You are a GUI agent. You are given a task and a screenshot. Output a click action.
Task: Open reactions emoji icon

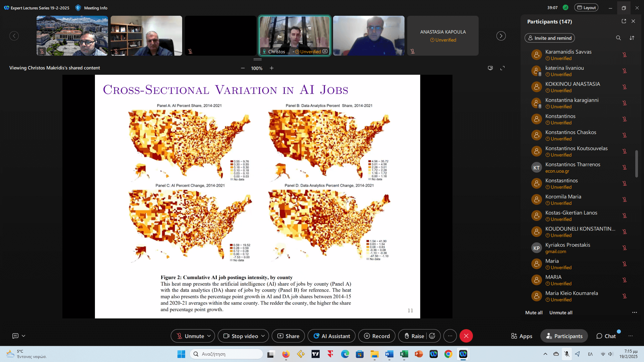(x=432, y=336)
